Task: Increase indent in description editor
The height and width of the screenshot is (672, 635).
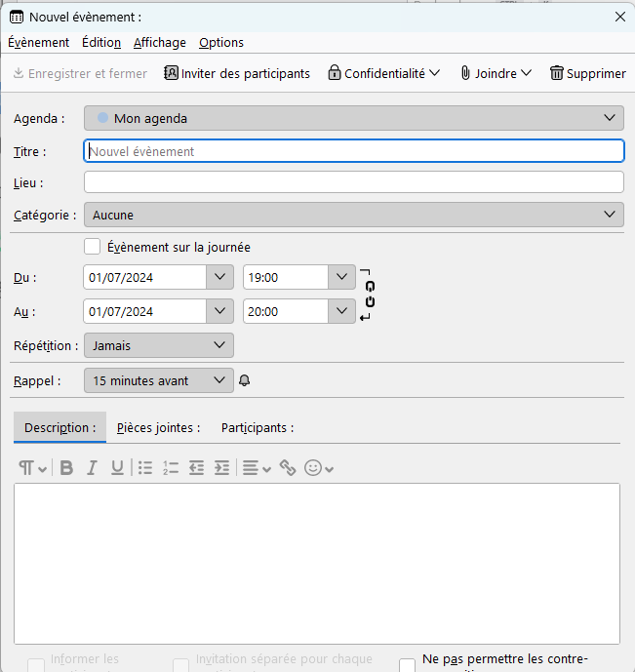Action: 221,468
